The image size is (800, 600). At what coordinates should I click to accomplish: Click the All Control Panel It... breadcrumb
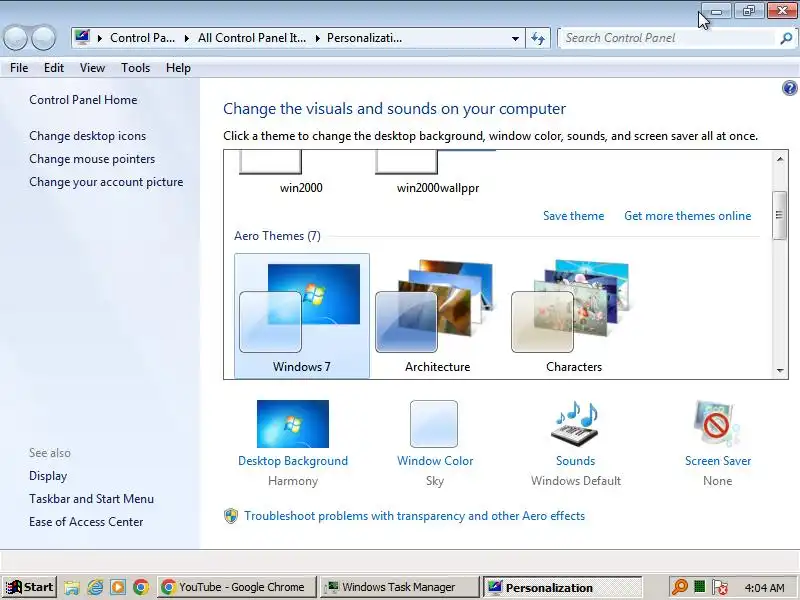pyautogui.click(x=252, y=38)
